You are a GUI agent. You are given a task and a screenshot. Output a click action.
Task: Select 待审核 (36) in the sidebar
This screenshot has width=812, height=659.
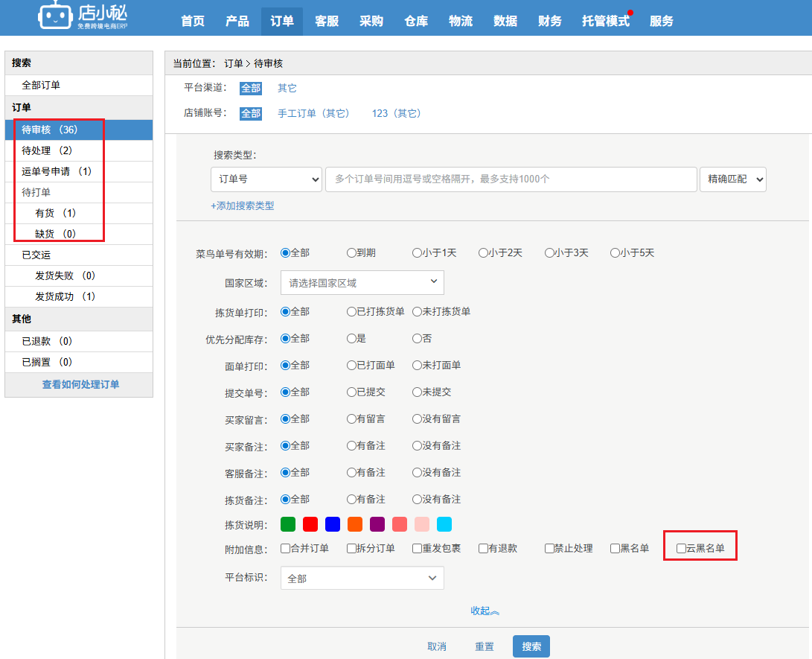click(x=79, y=130)
